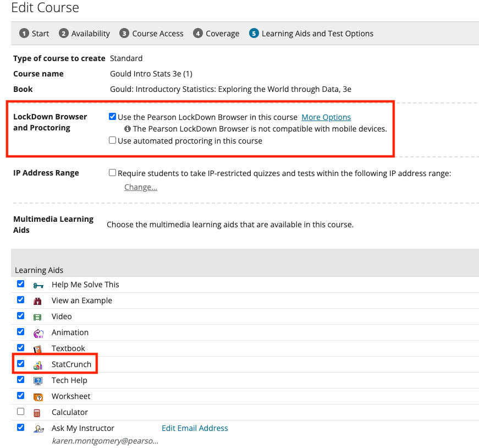Click the Edit Email Address link

[195, 428]
